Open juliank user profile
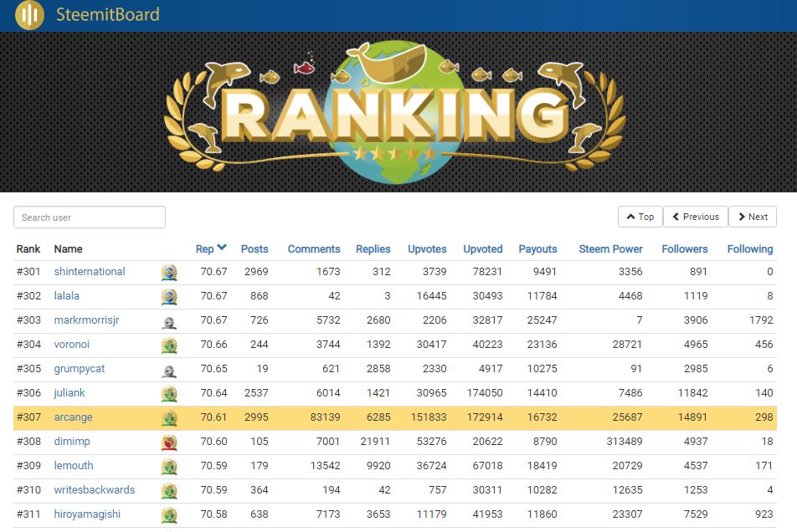This screenshot has width=797, height=532. [x=69, y=393]
